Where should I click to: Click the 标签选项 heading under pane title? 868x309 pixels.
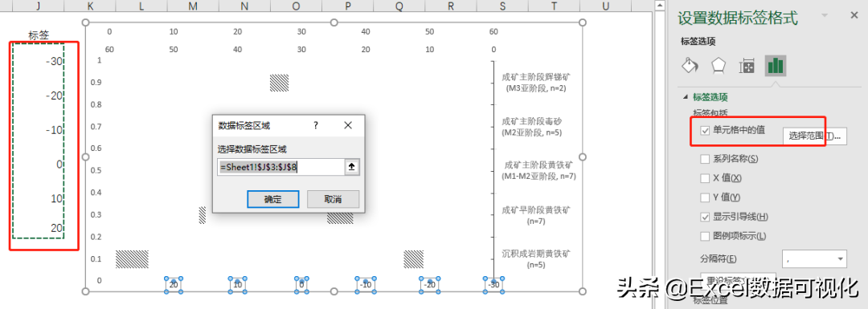coord(698,41)
